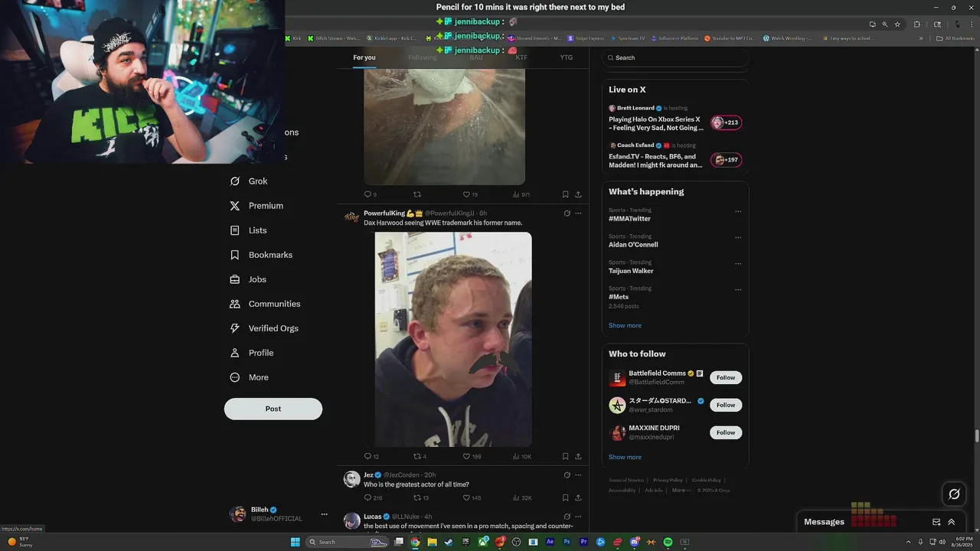The height and width of the screenshot is (551, 980).
Task: Open options for Aidan O'Connell trend
Action: click(x=738, y=237)
